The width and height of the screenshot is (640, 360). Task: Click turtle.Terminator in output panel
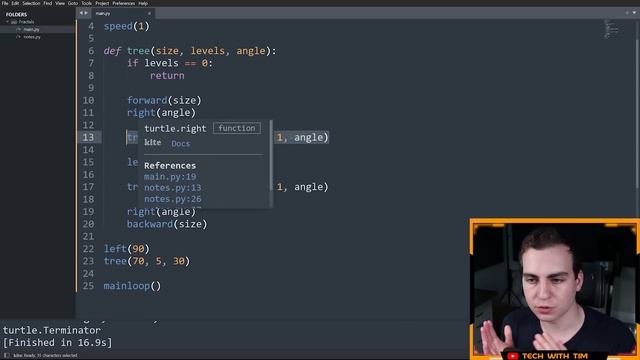pyautogui.click(x=51, y=330)
